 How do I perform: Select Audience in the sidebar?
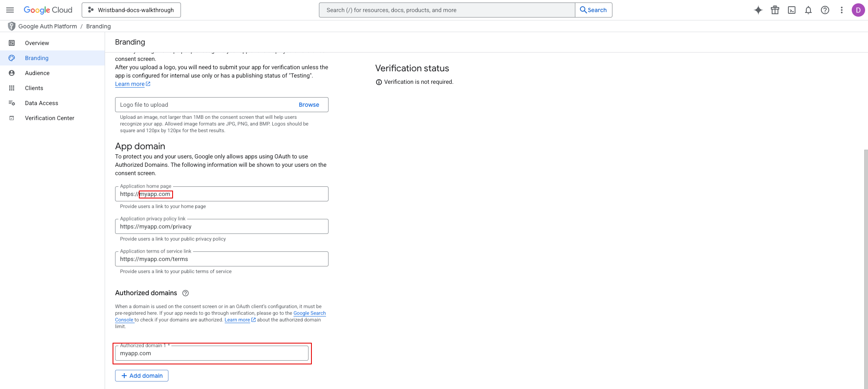pyautogui.click(x=52, y=73)
